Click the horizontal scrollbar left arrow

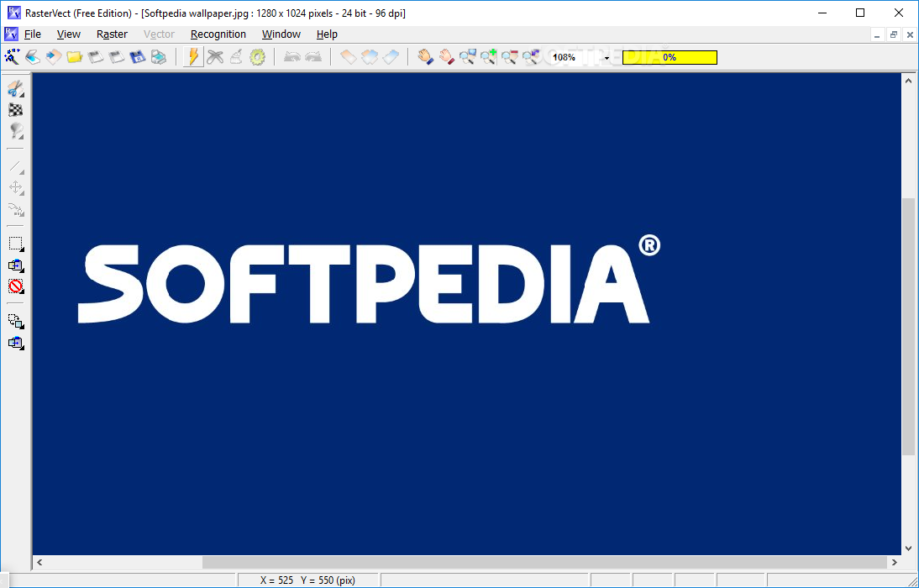[39, 562]
